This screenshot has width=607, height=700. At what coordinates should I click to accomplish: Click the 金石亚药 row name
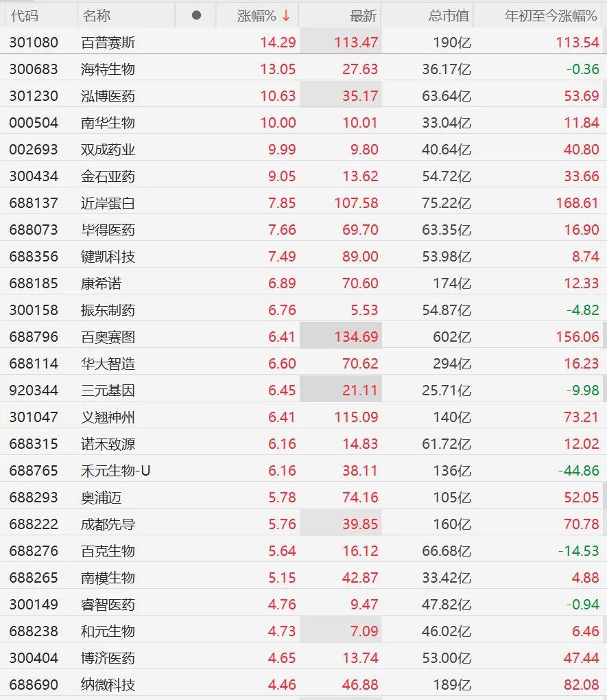(x=108, y=176)
